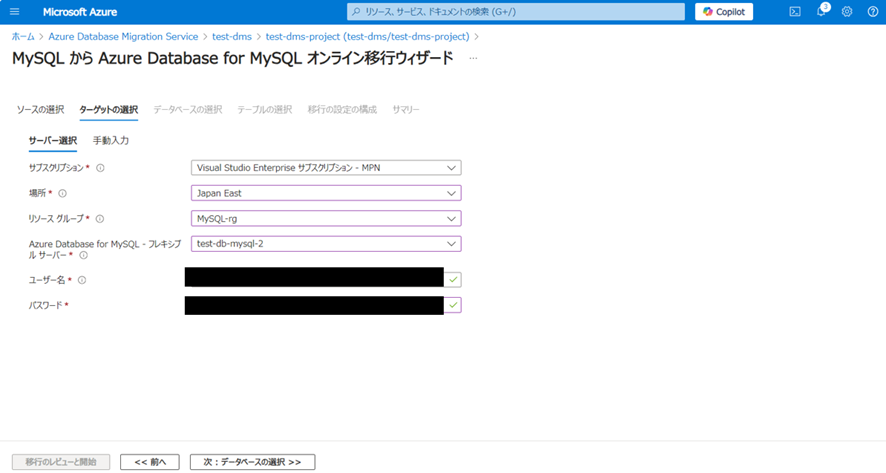Click the Copilot button
The image size is (886, 473).
pos(724,12)
